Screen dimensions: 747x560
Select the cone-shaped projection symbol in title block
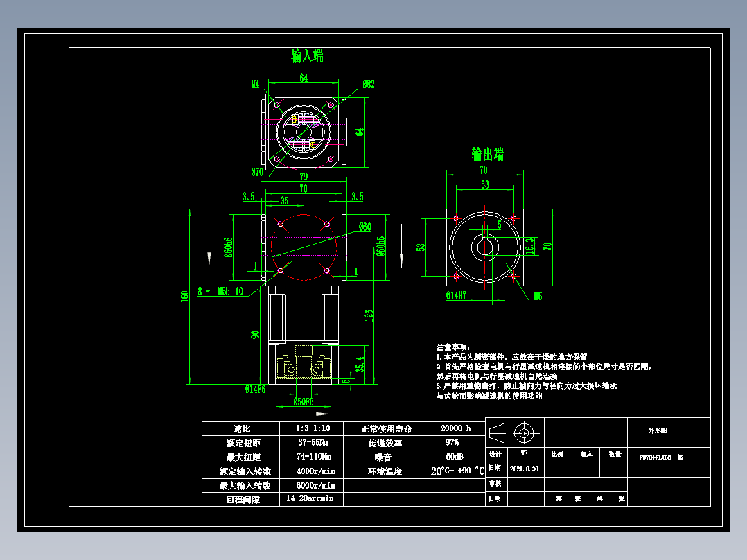pyautogui.click(x=496, y=434)
